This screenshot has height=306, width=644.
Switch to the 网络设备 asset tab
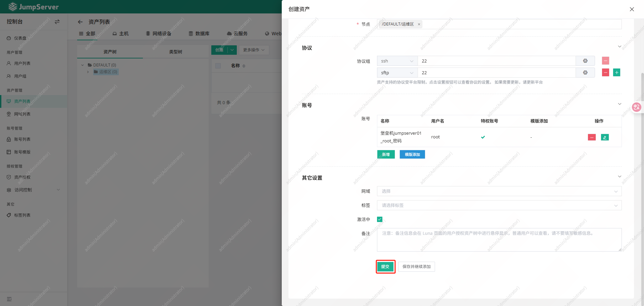(x=159, y=34)
